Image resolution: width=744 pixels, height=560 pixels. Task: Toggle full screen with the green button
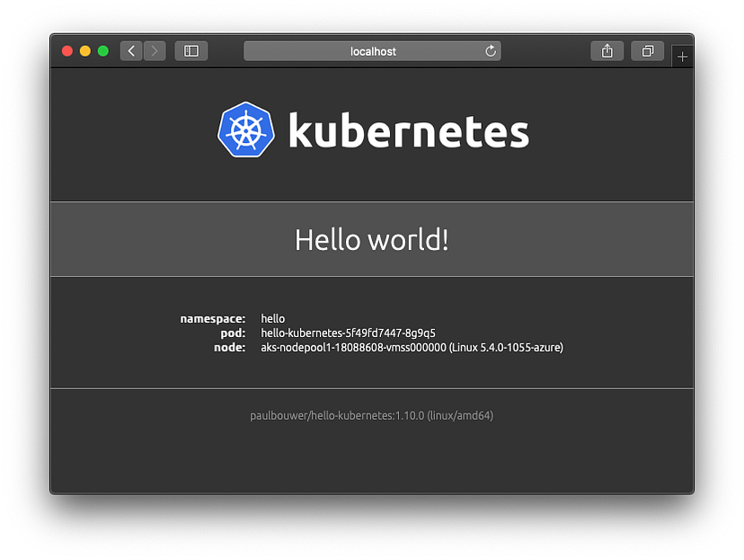102,51
